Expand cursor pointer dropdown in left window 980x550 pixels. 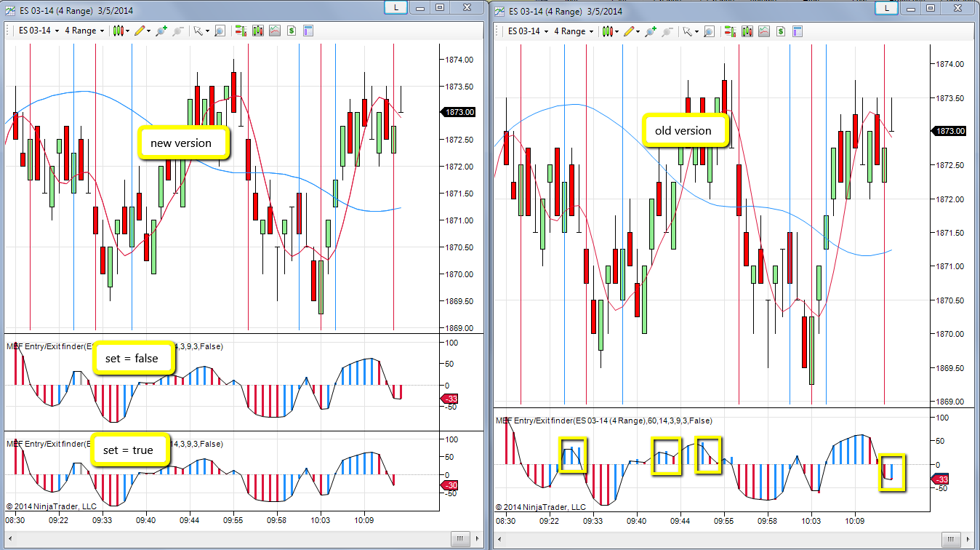(207, 31)
